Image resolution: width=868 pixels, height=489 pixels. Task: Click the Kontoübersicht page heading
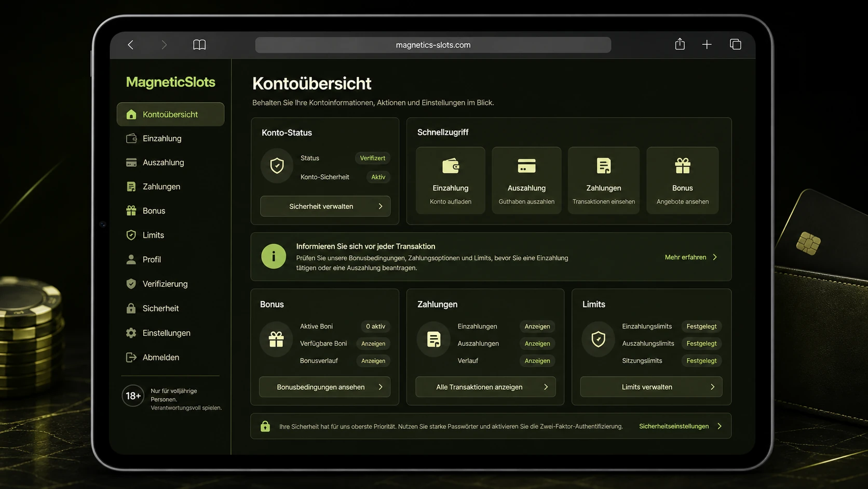click(x=311, y=83)
